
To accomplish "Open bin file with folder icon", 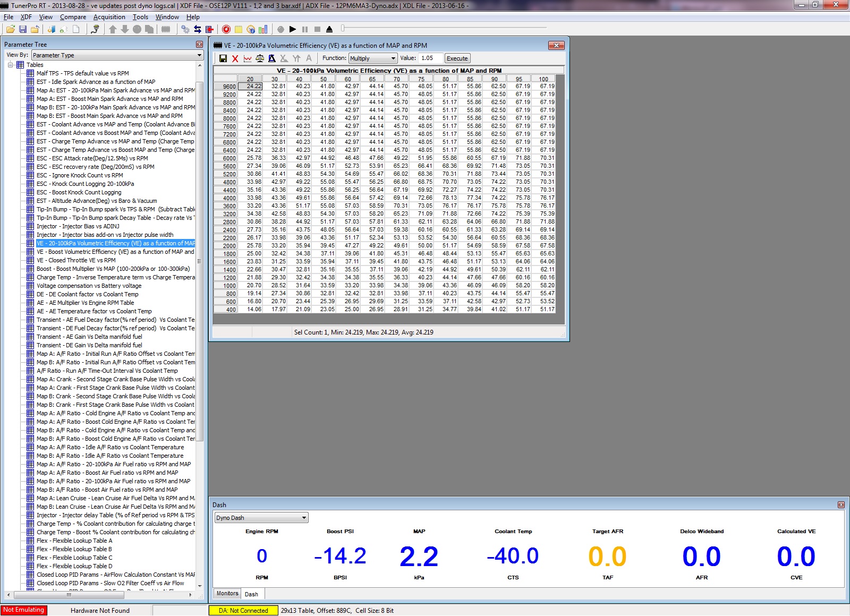I will (x=10, y=29).
